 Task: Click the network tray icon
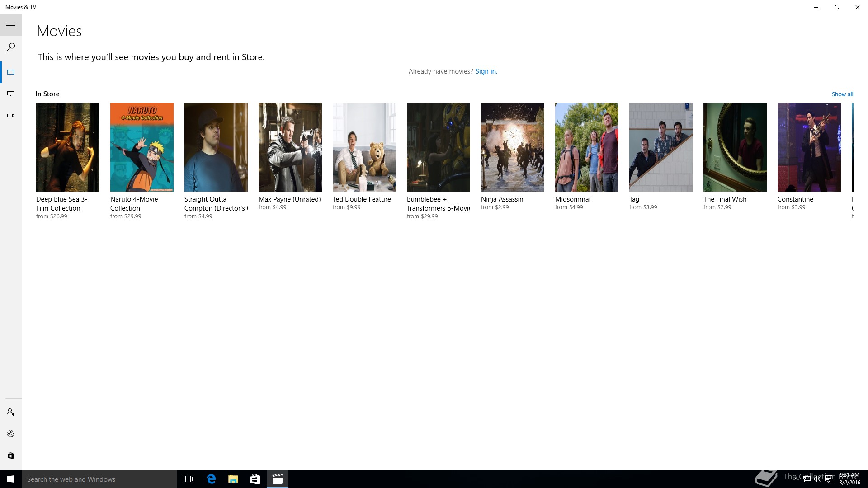coord(807,479)
